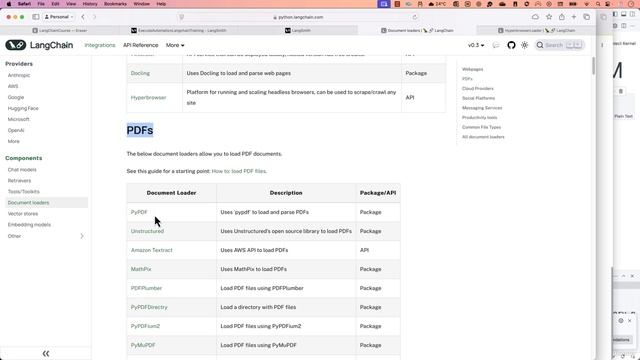Click the search magnifier icon
This screenshot has width=640, height=360.
[540, 45]
